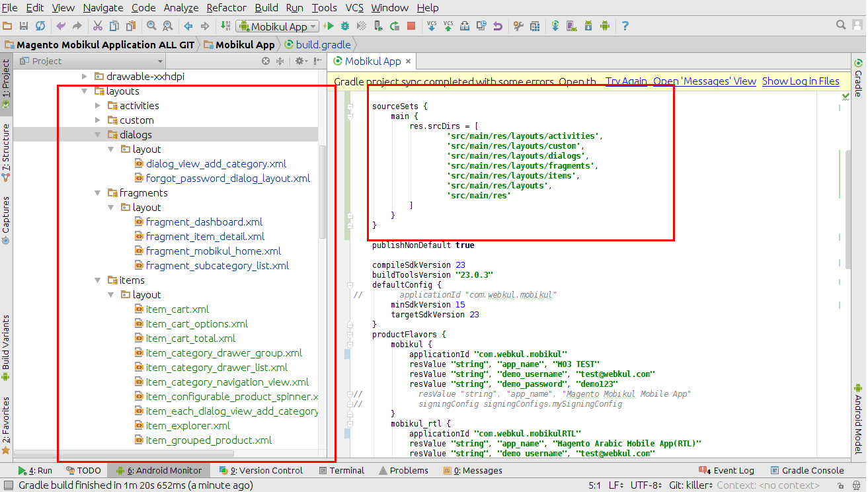The image size is (868, 492).
Task: Click the SDK Manager android icon
Action: (x=588, y=26)
